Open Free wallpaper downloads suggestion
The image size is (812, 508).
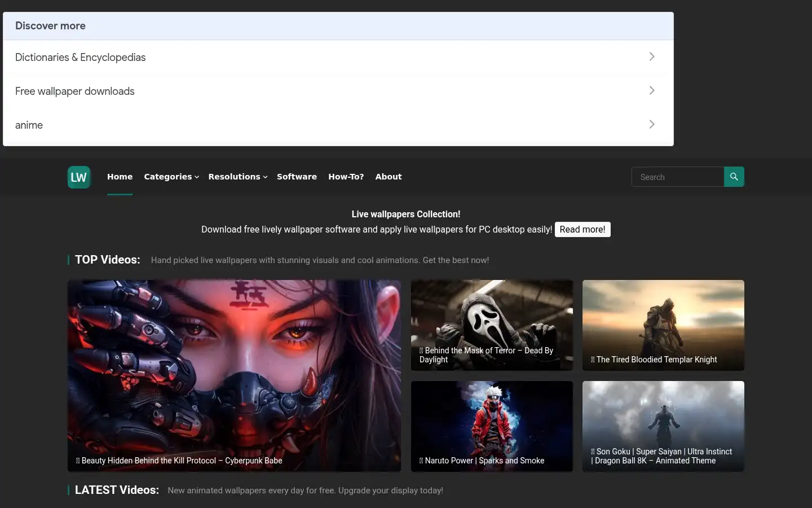click(x=338, y=91)
